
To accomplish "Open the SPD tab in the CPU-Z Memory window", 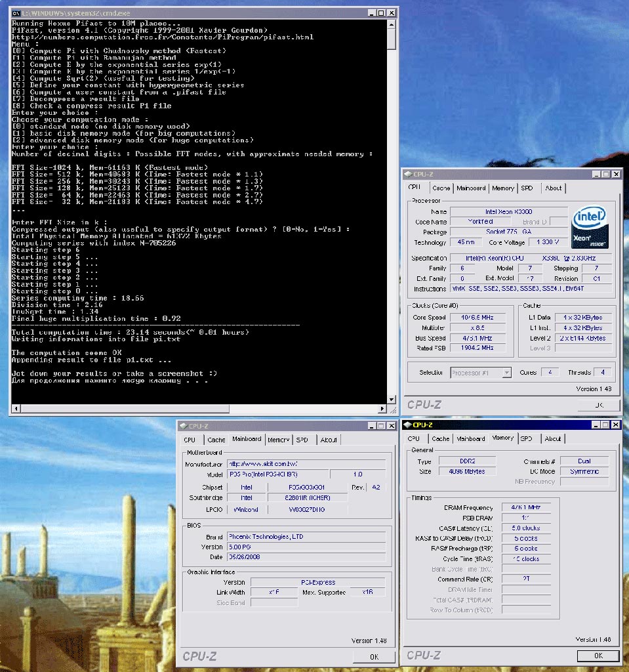I will click(526, 439).
